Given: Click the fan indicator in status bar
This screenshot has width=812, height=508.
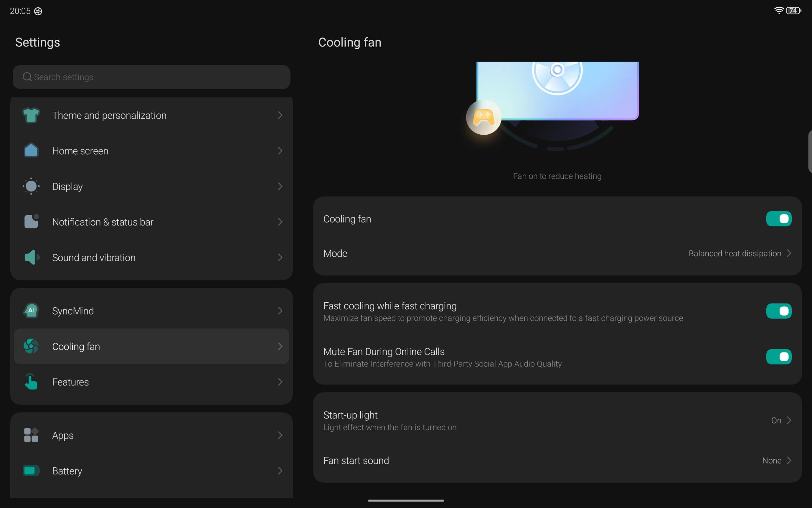Looking at the screenshot, I should point(38,11).
